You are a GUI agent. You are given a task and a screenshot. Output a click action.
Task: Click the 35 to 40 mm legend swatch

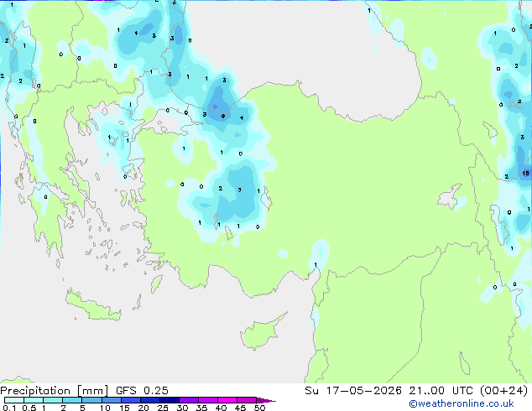[x=207, y=400]
